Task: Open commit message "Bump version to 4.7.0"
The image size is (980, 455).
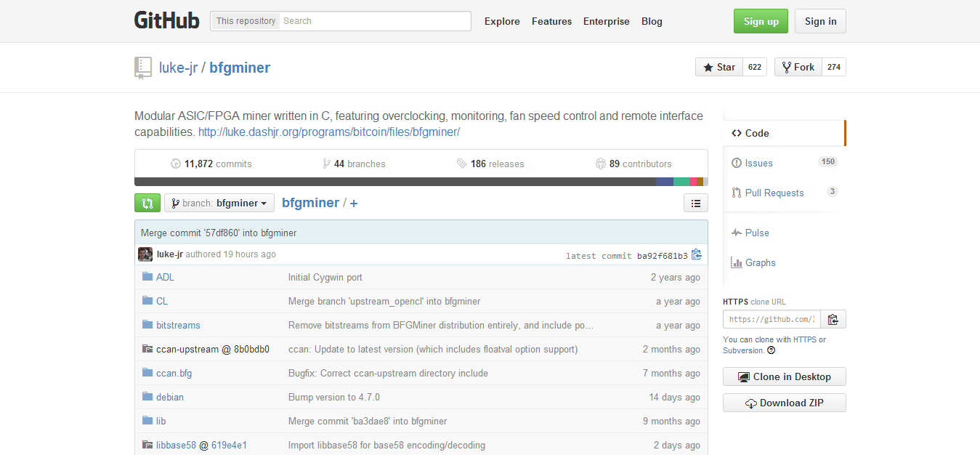Action: coord(334,397)
